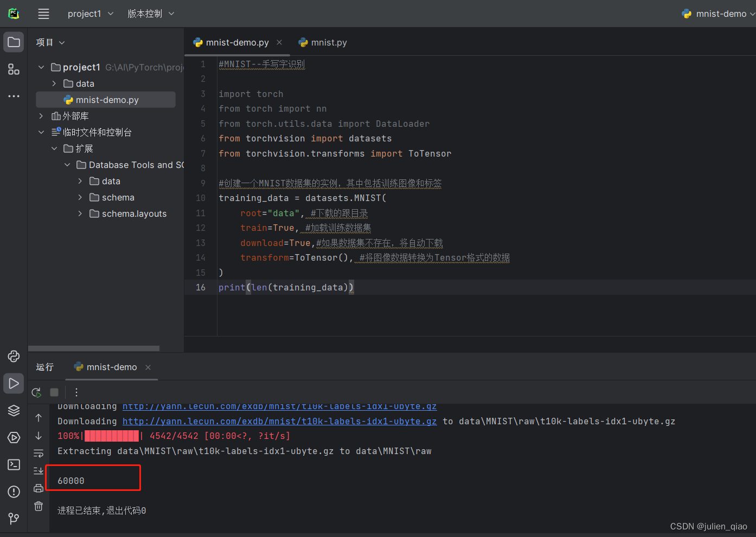Click the up arrow in console gutter

pyautogui.click(x=39, y=418)
